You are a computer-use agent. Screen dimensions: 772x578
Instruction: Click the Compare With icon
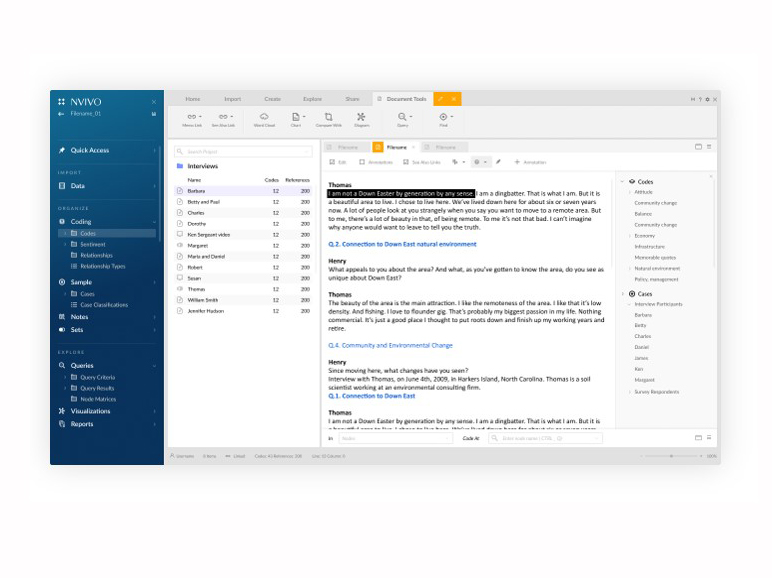328,119
